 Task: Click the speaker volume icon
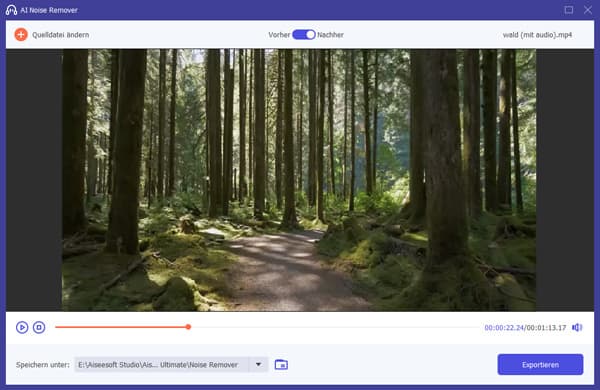pos(577,327)
